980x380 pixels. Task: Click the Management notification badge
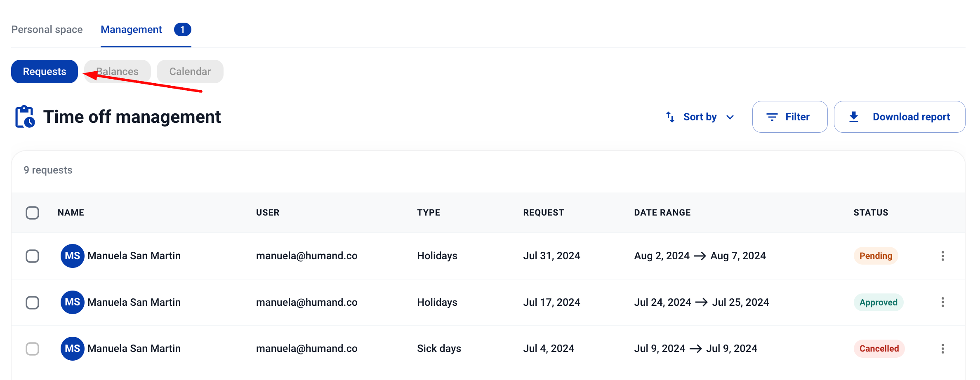182,30
